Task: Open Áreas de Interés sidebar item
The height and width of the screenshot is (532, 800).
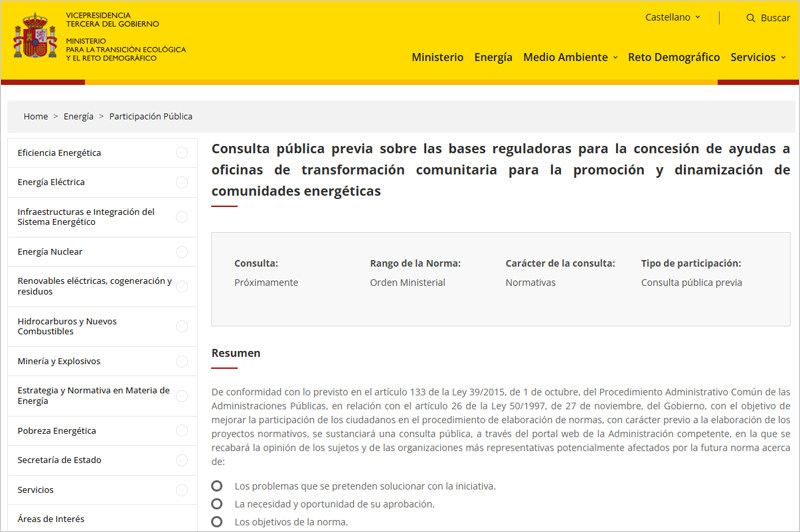Action: (x=51, y=519)
